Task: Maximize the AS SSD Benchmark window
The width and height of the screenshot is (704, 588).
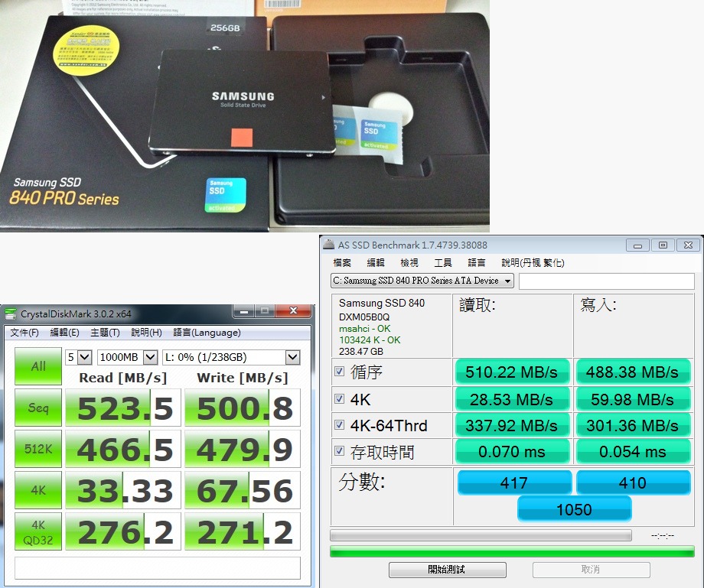Action: tap(663, 245)
